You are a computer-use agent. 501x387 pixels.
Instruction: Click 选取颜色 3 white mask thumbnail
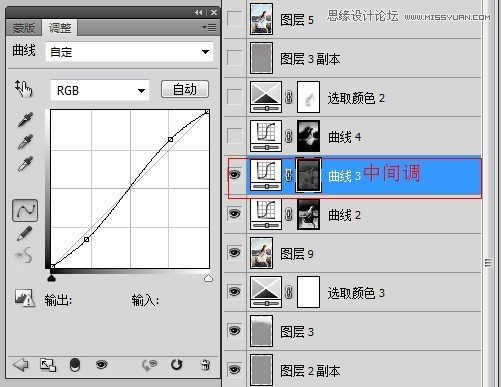(x=308, y=292)
